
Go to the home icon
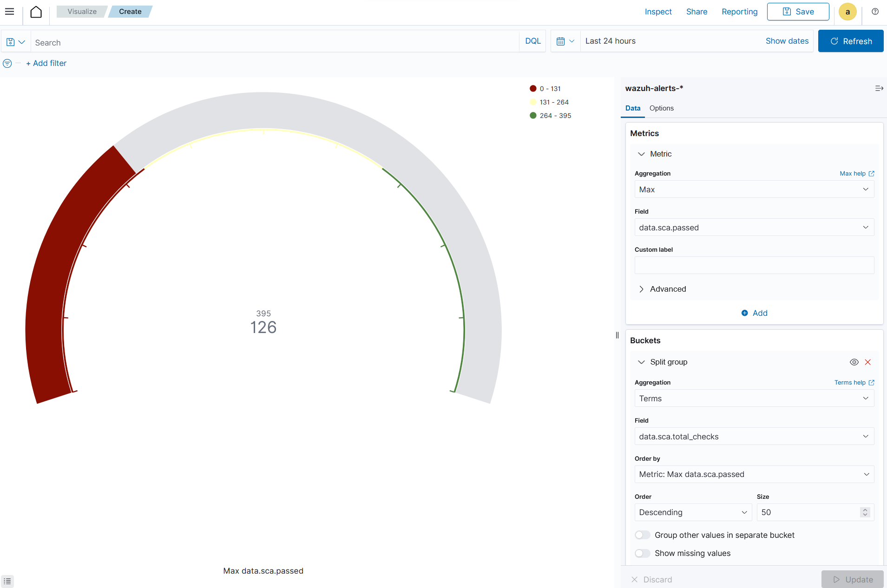tap(36, 12)
